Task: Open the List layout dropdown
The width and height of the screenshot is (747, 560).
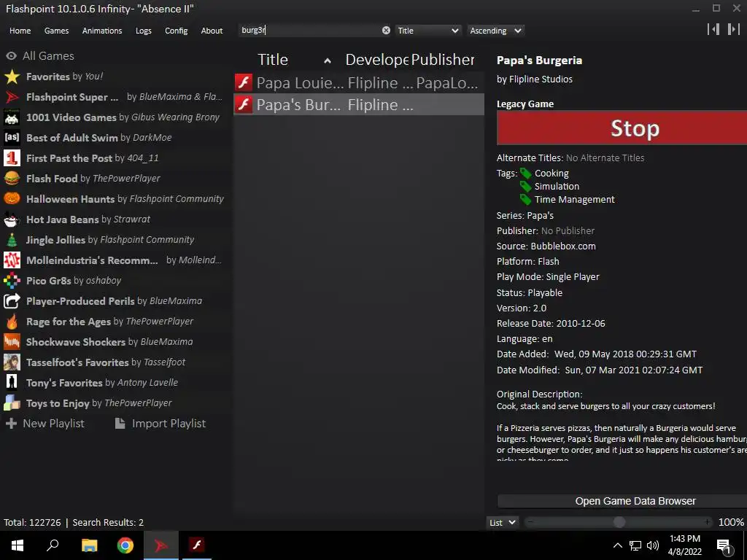Action: point(502,522)
